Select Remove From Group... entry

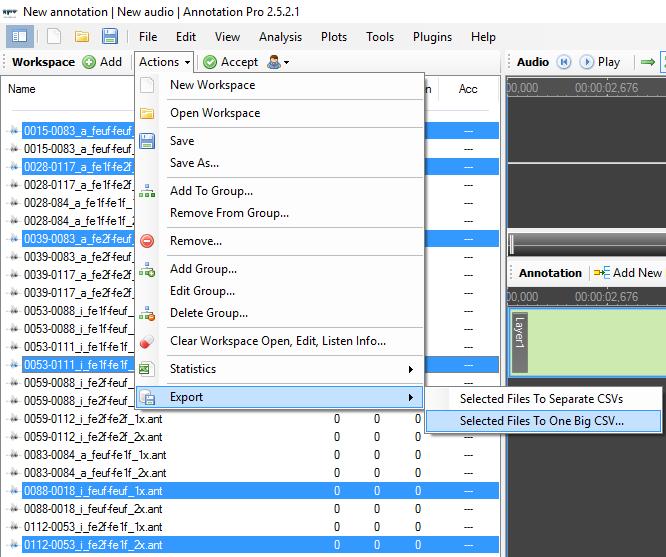279,213
